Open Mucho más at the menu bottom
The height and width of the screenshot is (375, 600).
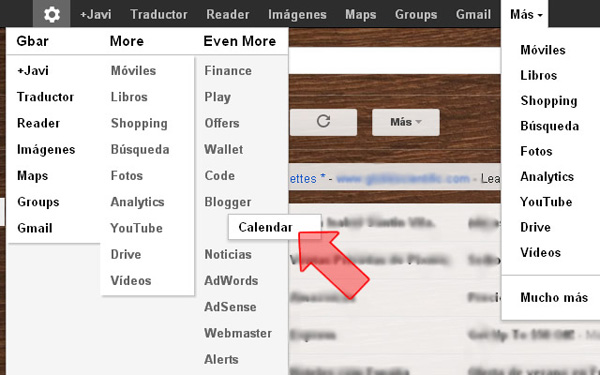tap(554, 297)
